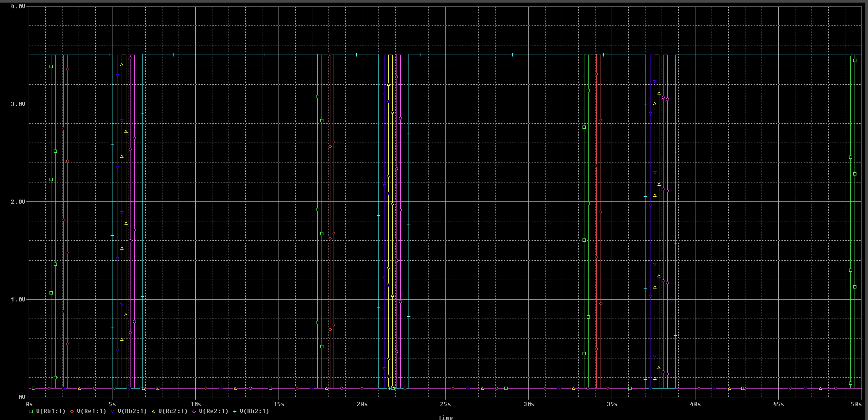This screenshot has width=868, height=420.
Task: Click the 15s x-axis label
Action: 279,404
